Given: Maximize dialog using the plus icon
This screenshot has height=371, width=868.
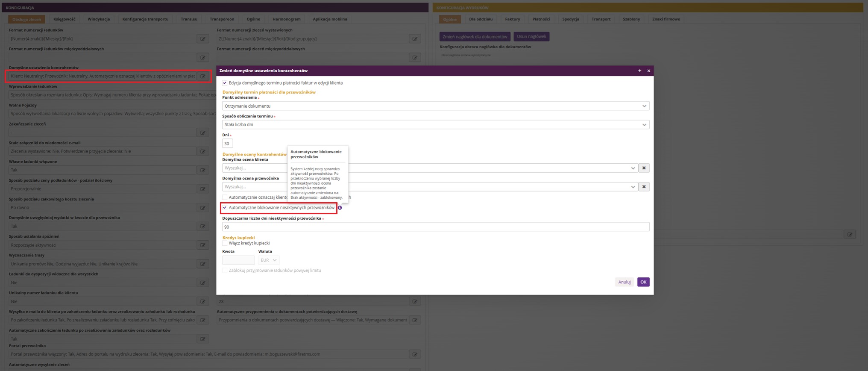Looking at the screenshot, I should (x=639, y=71).
